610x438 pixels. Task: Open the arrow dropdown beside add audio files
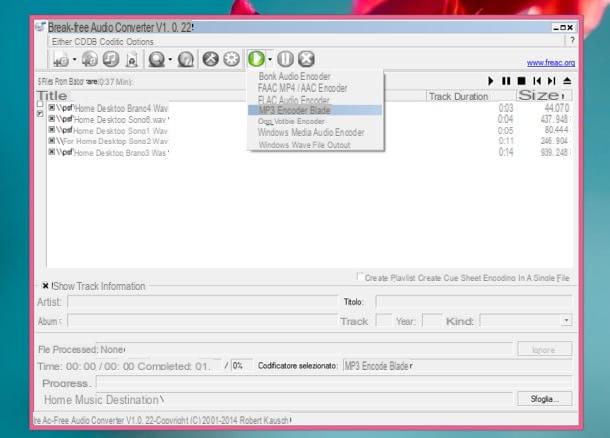click(75, 60)
